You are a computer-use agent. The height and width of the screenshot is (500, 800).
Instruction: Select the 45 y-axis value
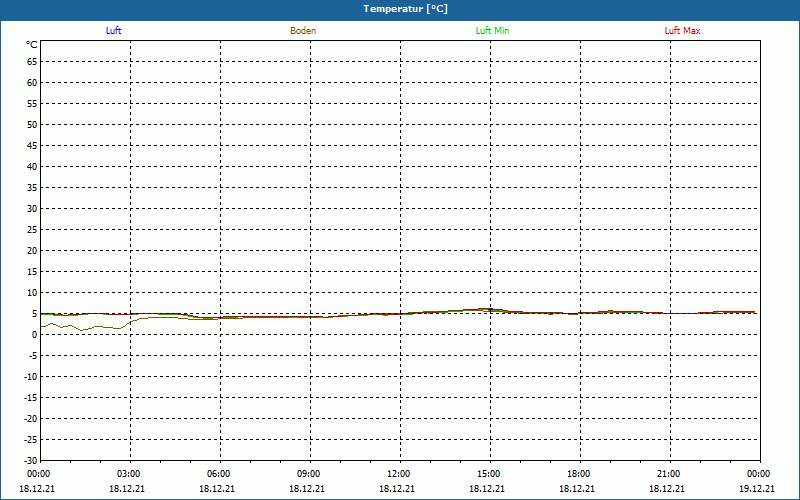tap(32, 145)
